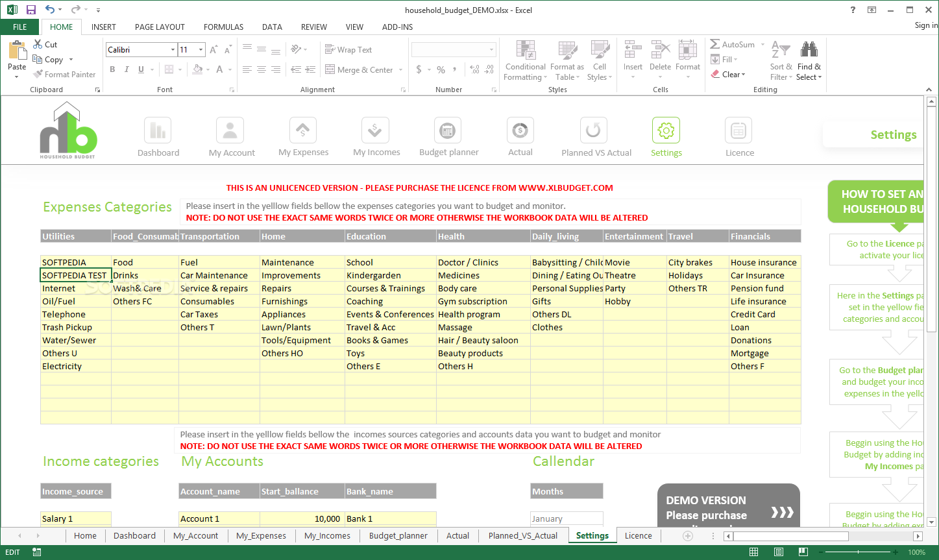Toggle align right

tap(276, 69)
